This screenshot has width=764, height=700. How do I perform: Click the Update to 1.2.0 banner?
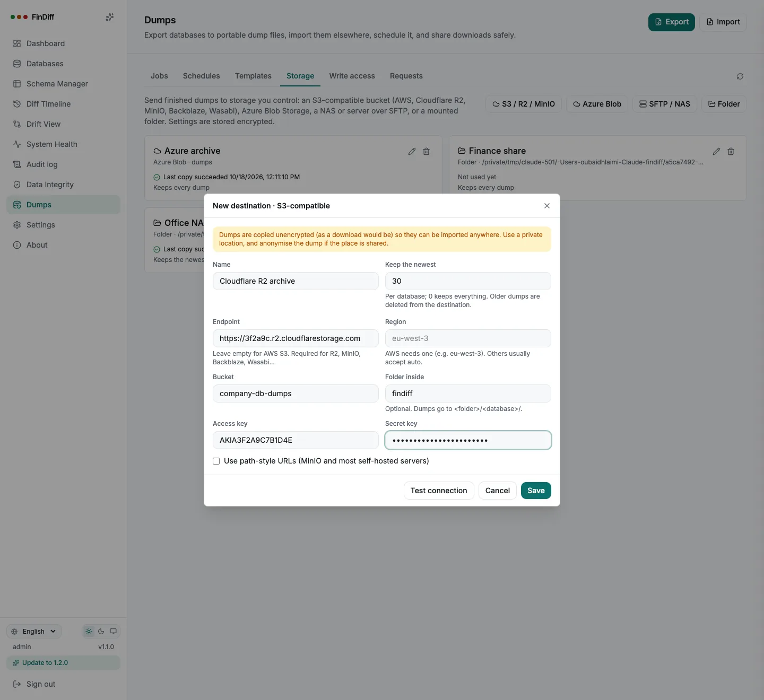(x=63, y=663)
